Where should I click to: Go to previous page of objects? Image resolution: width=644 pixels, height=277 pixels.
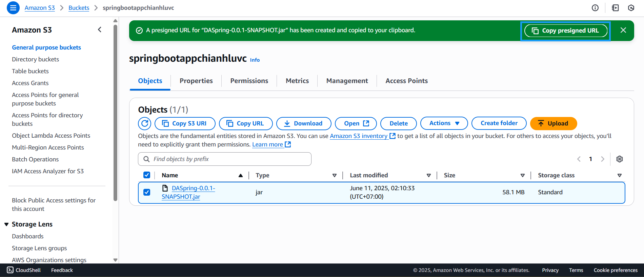pyautogui.click(x=579, y=159)
